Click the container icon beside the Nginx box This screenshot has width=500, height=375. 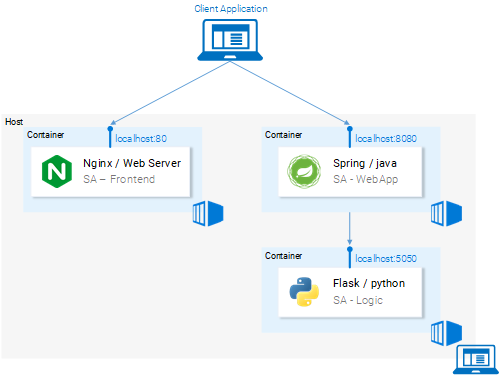point(208,213)
